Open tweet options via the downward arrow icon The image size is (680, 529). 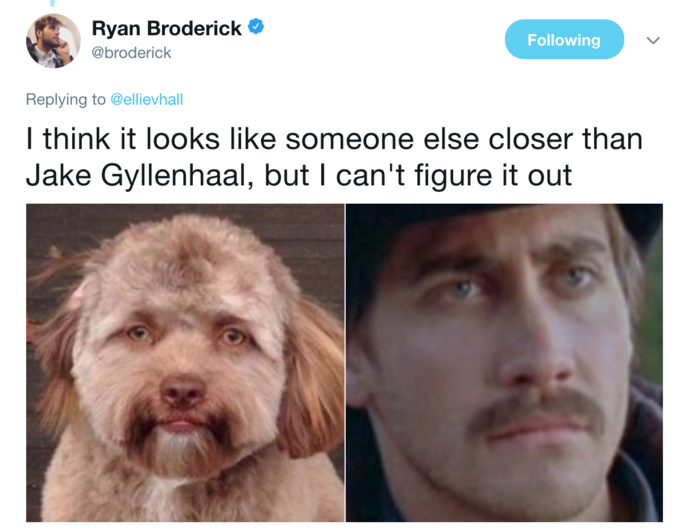[653, 40]
